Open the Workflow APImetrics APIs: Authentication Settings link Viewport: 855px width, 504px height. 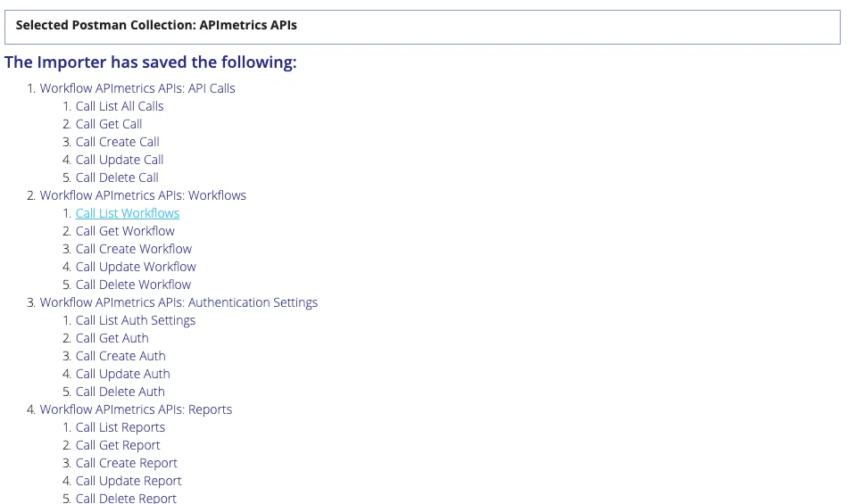178,302
